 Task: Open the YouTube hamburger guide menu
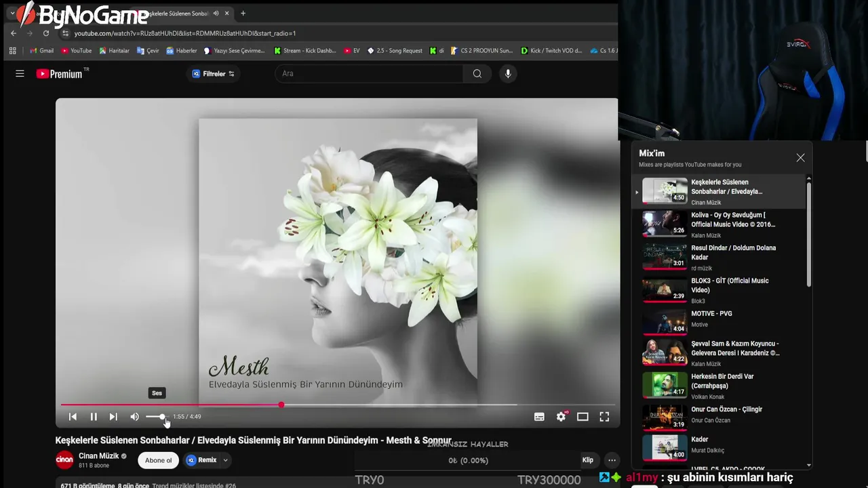[20, 74]
